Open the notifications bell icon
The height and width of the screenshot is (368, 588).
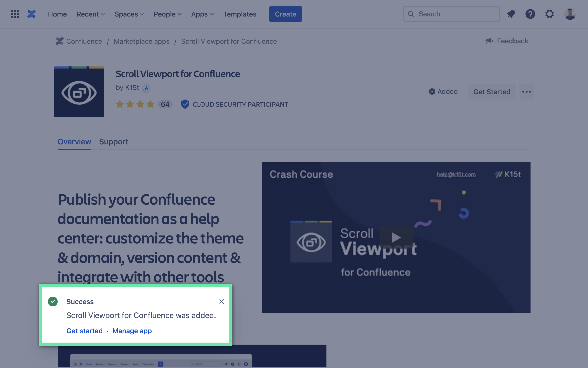click(x=511, y=14)
